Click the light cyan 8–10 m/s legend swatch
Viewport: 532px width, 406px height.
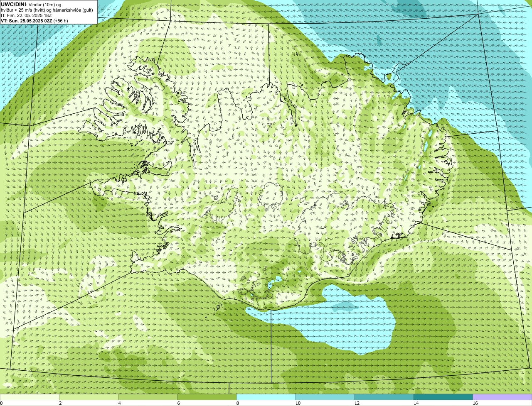[x=266, y=397]
